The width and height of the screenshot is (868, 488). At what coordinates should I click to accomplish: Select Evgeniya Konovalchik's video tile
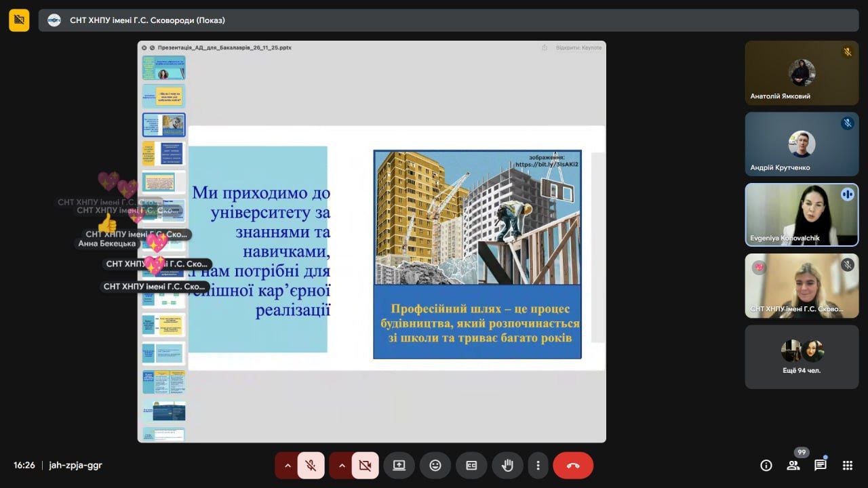pos(802,214)
